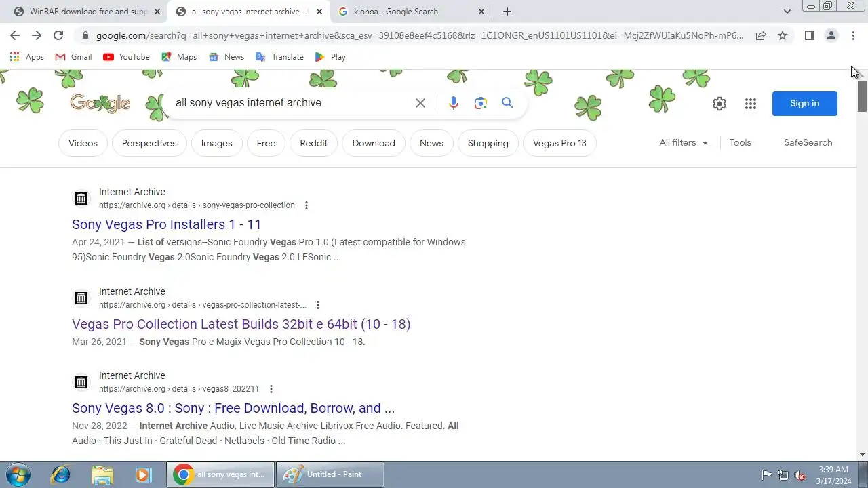Open the network tray icon

click(x=783, y=475)
